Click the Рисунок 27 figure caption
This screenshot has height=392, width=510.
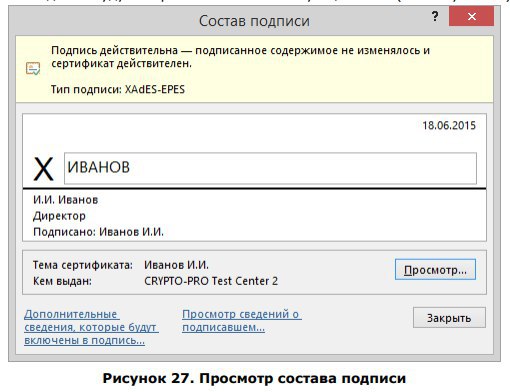click(254, 379)
